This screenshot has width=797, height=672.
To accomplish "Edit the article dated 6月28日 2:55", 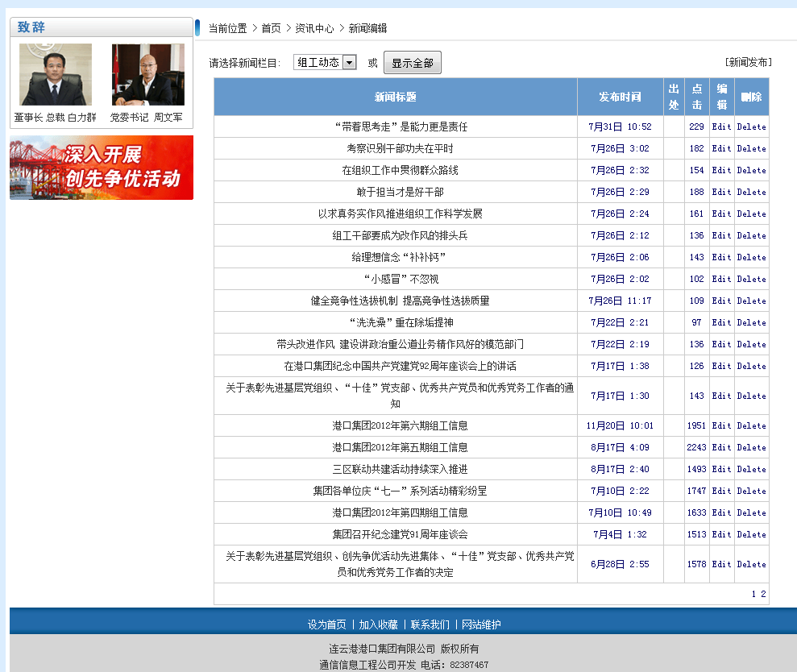I will 721,564.
